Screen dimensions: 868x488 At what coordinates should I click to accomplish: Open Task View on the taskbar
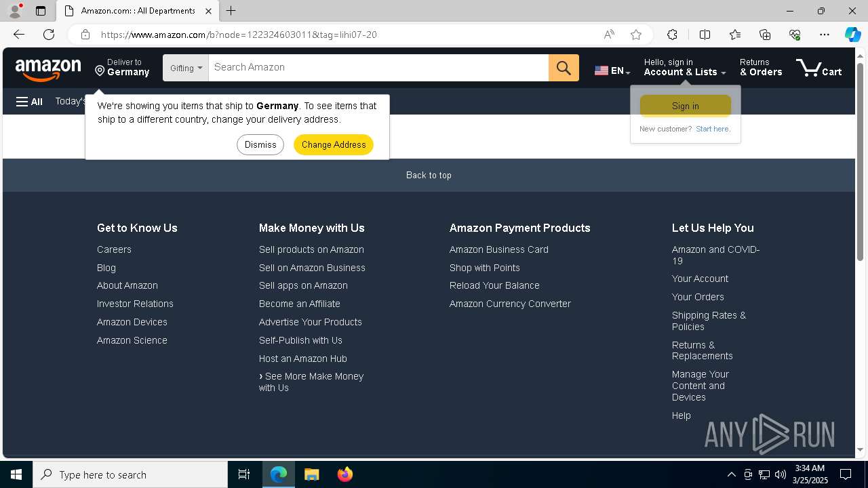244,474
